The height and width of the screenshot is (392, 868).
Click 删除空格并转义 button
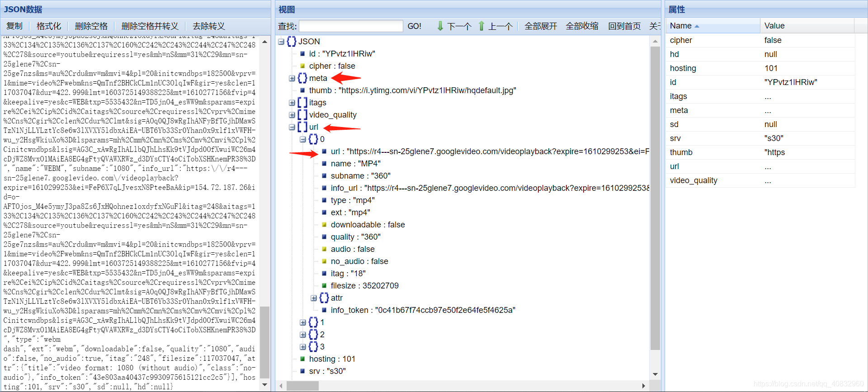[150, 26]
